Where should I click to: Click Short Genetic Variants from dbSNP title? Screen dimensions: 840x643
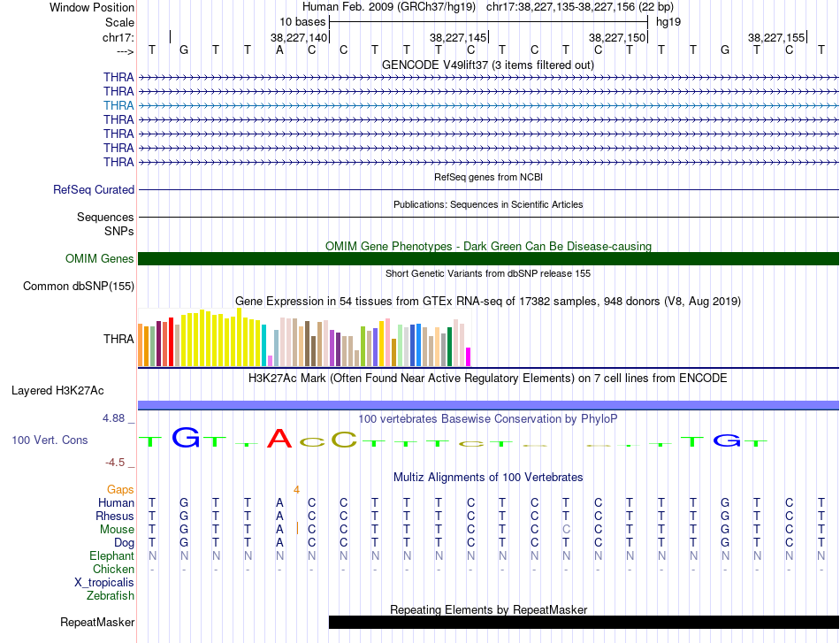(488, 273)
